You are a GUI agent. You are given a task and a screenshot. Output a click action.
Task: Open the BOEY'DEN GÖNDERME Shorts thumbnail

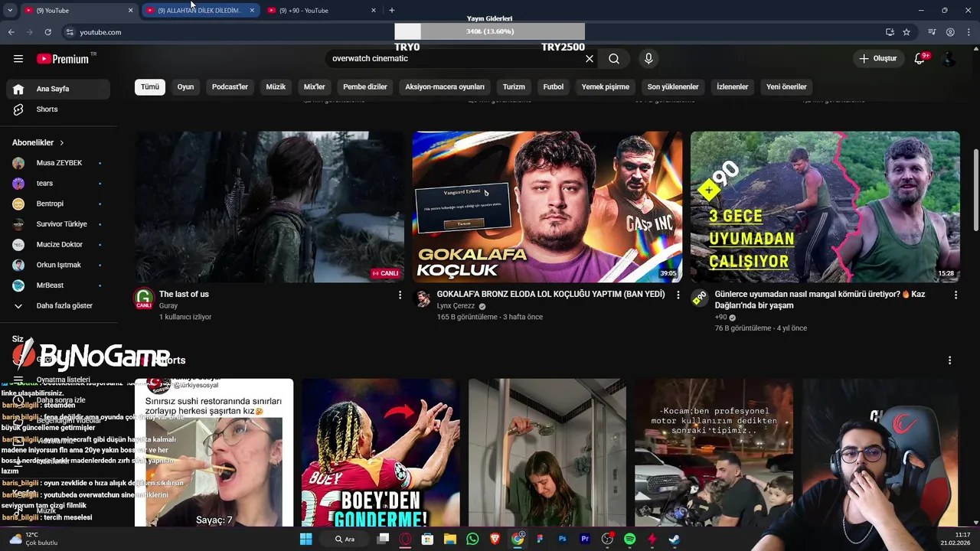[x=381, y=452]
